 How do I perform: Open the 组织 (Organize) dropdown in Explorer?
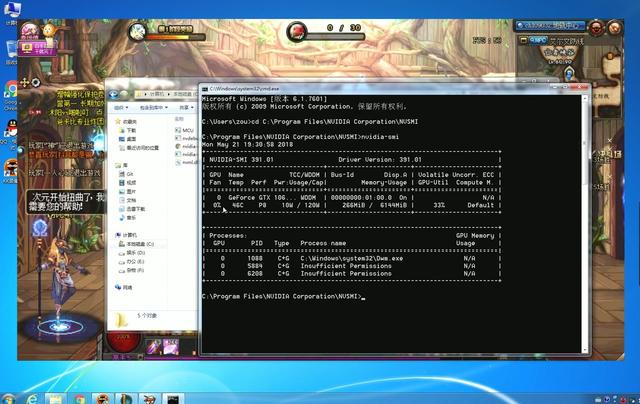click(121, 107)
